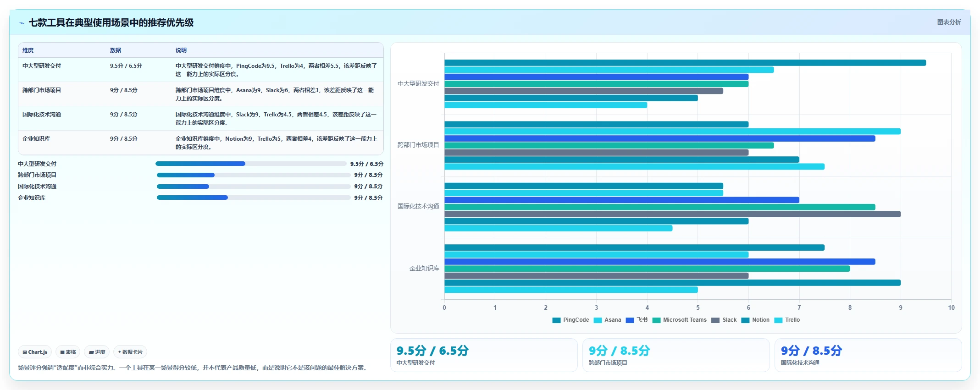Click the footnote starting with 场景评分强调
980x390 pixels.
(x=194, y=368)
